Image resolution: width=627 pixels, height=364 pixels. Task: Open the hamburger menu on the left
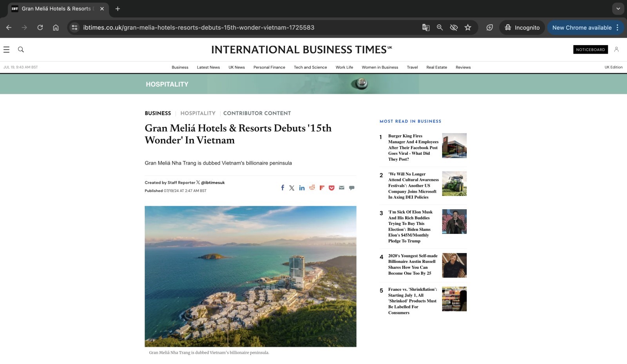click(x=7, y=49)
